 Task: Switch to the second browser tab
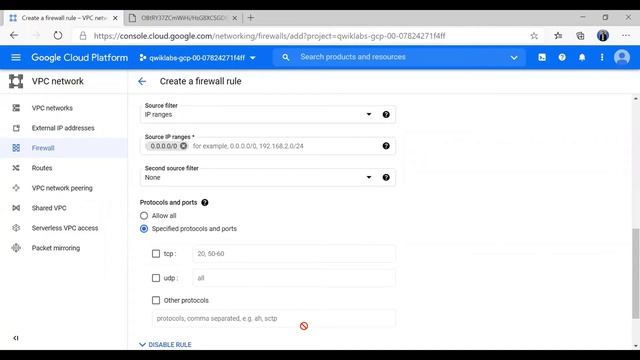pos(182,18)
